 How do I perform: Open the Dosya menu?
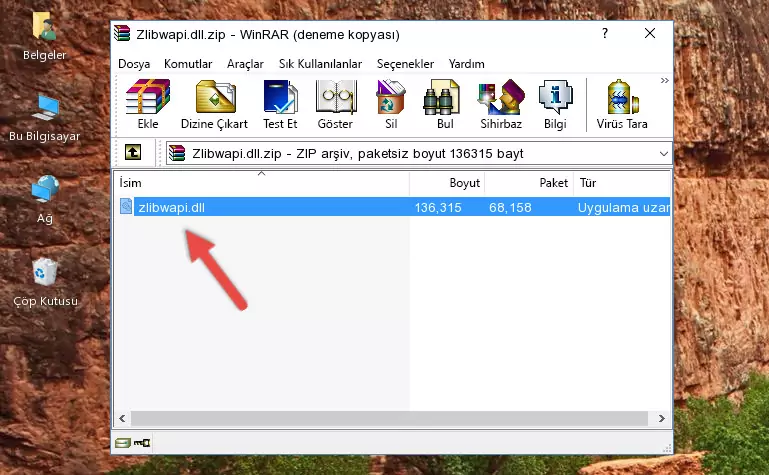coord(134,64)
